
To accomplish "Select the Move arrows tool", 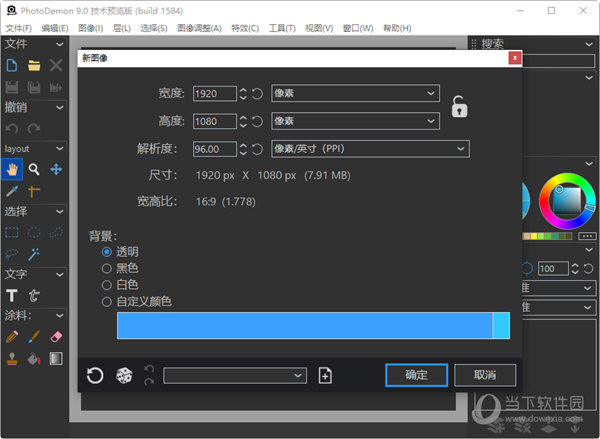I will click(56, 170).
